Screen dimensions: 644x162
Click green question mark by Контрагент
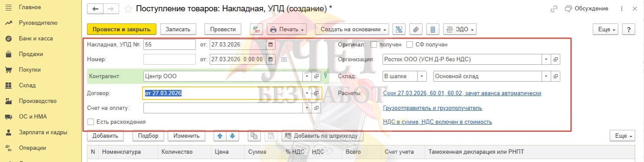325,76
